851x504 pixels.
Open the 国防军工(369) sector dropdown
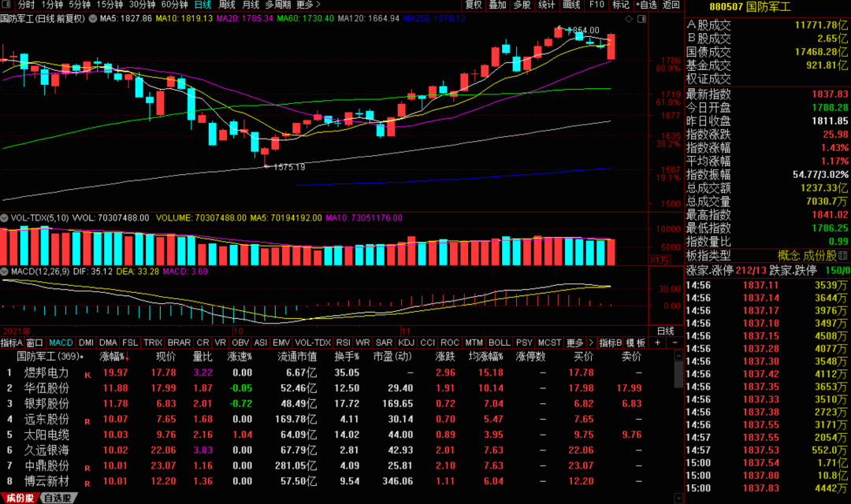[x=50, y=357]
